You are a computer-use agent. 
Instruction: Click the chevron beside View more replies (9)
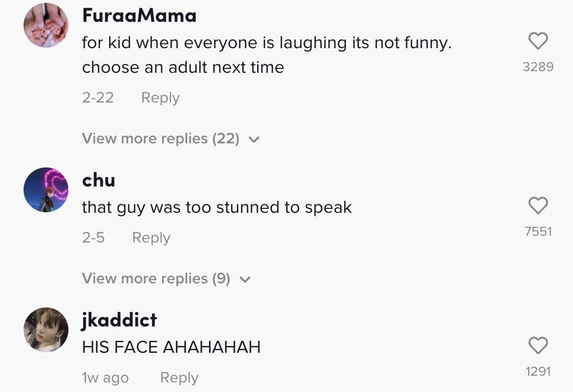(x=245, y=279)
